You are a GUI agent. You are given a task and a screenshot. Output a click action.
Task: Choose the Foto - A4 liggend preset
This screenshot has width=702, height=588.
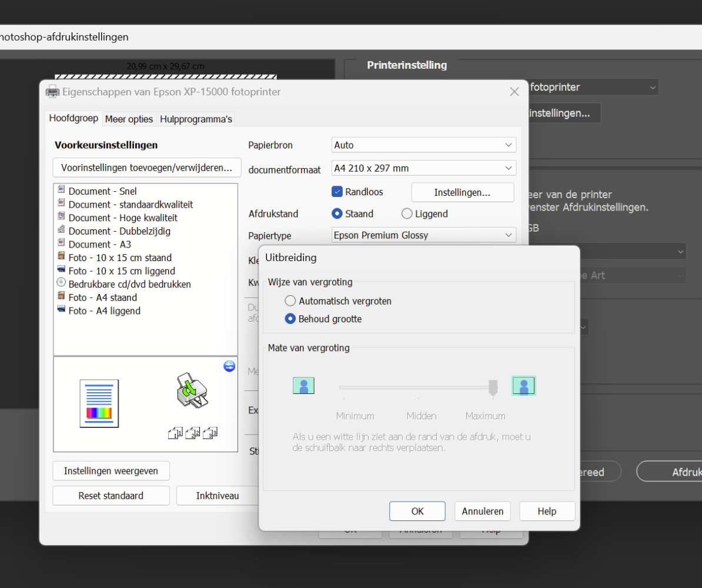(x=104, y=310)
